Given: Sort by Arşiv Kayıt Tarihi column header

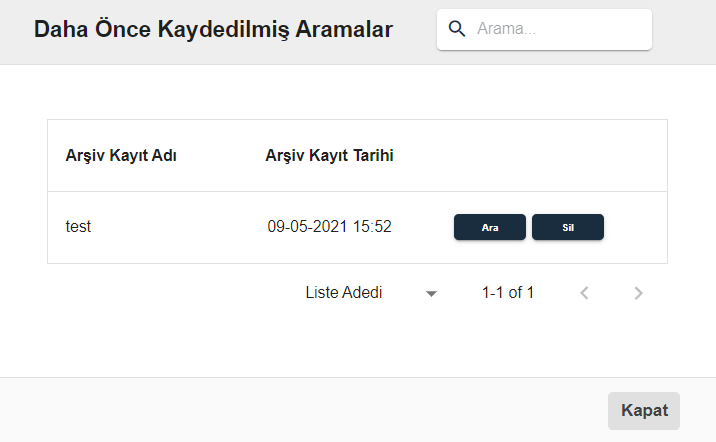Looking at the screenshot, I should tap(329, 155).
